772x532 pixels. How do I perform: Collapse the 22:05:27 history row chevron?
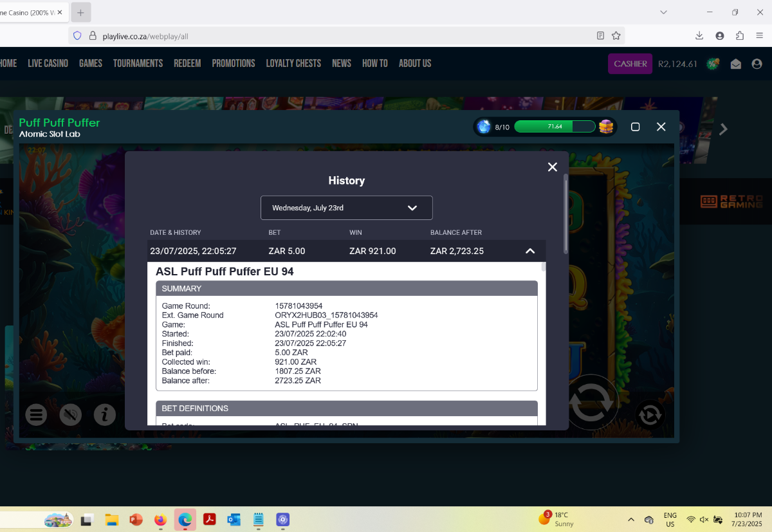(530, 251)
